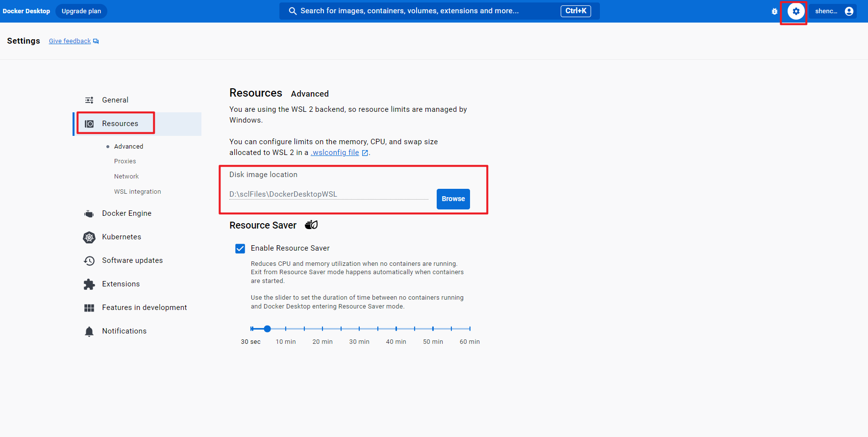This screenshot has height=437, width=868.
Task: Click the search images and containers field
Action: pyautogui.click(x=440, y=11)
